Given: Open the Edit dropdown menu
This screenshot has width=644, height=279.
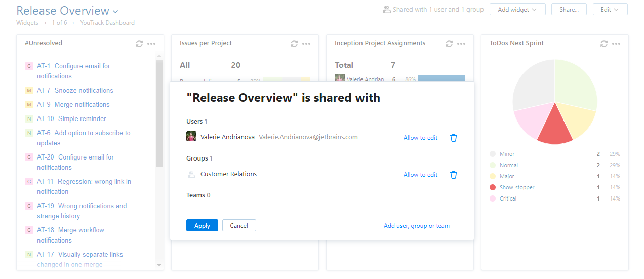Looking at the screenshot, I should click(x=610, y=9).
